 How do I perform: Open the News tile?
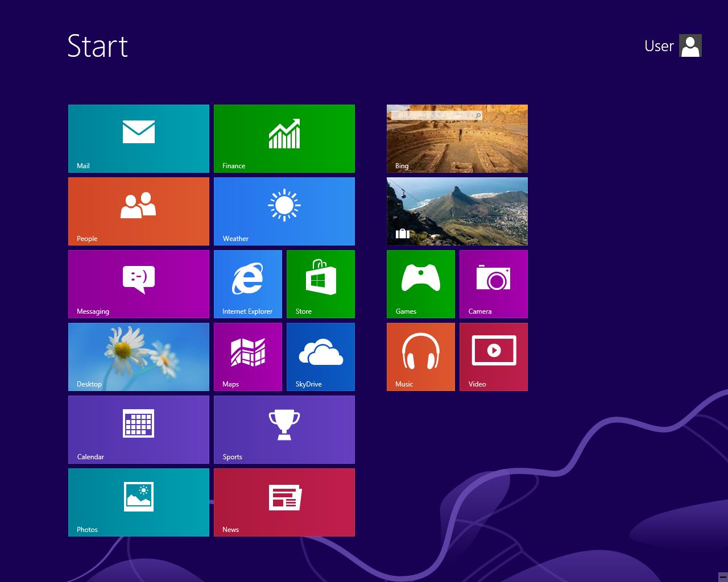(284, 502)
